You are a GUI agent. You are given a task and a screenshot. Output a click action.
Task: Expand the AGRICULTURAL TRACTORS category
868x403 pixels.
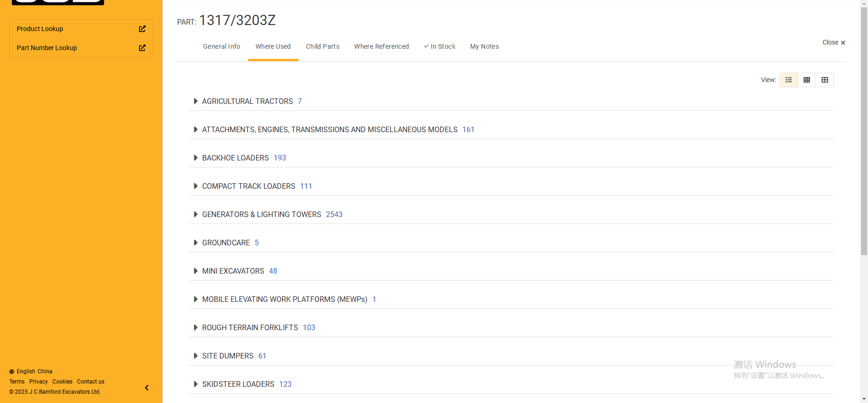[196, 101]
